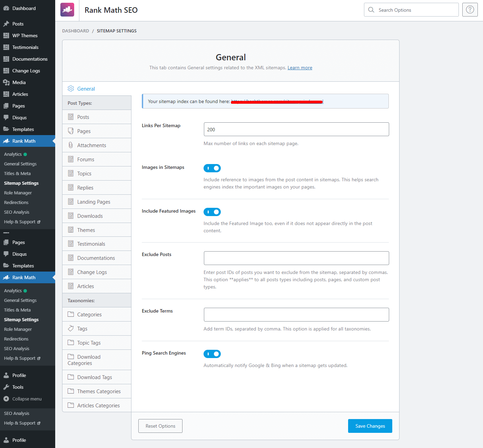Click the Pages tab page icon
The image size is (483, 448).
(71, 131)
